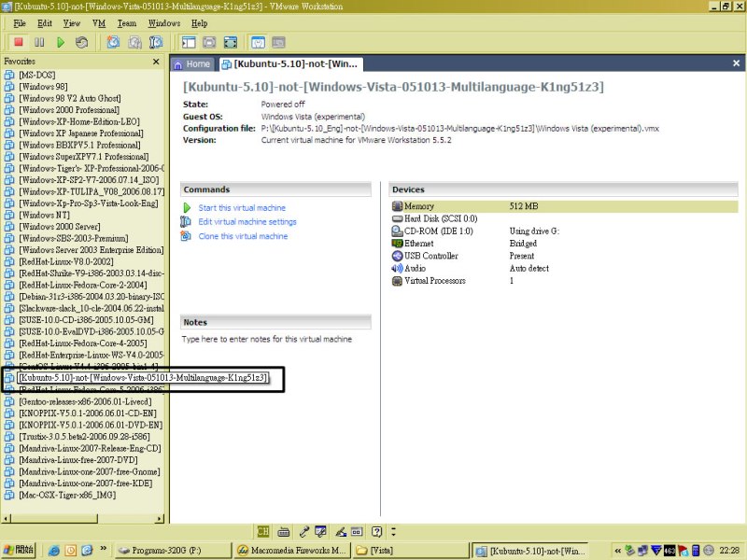The image size is (747, 560).
Task: Select [Windows Server 2003 Enterprise Edition] favorite
Action: [91, 250]
